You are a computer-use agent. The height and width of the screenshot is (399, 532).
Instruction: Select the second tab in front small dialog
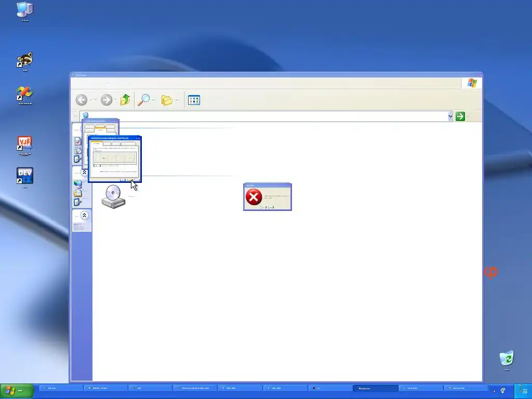click(107, 143)
